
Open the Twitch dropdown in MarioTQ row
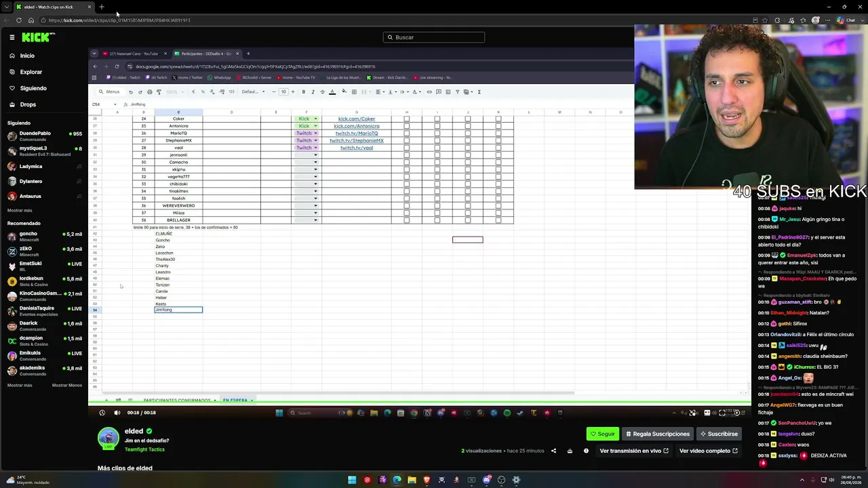click(x=306, y=134)
